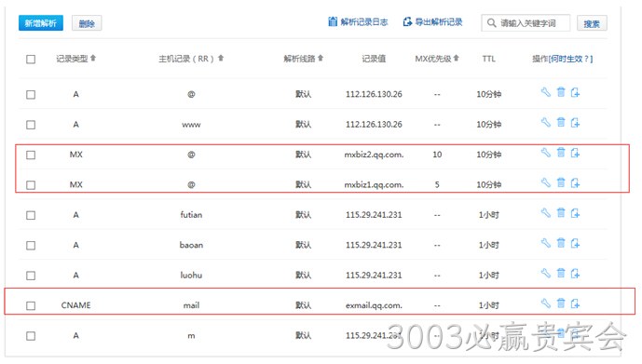Delete the mxbiz2.qq.com MX record via trash icon
This screenshot has height=364, width=642.
click(x=561, y=153)
